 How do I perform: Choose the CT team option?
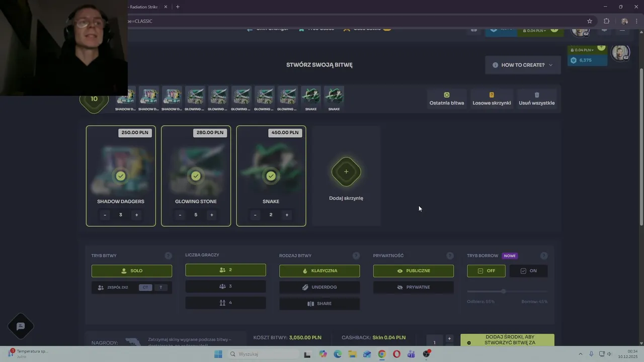[145, 288]
